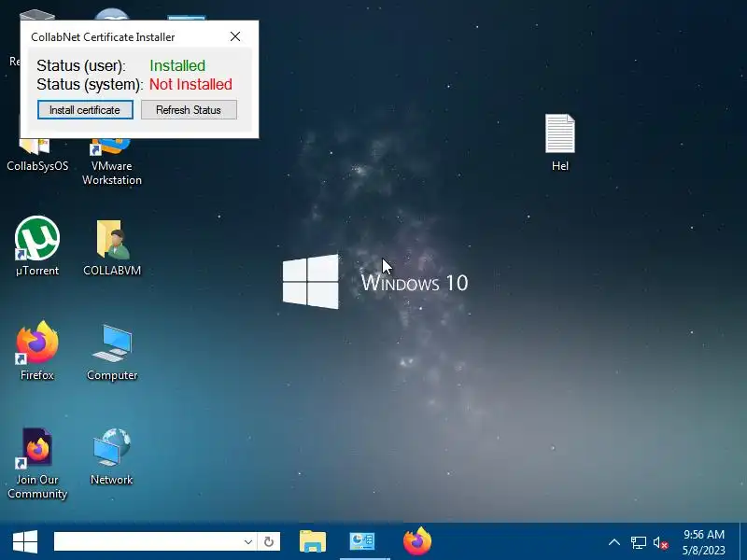This screenshot has height=560, width=747.
Task: Open the taskbar clock and date
Action: (704, 542)
